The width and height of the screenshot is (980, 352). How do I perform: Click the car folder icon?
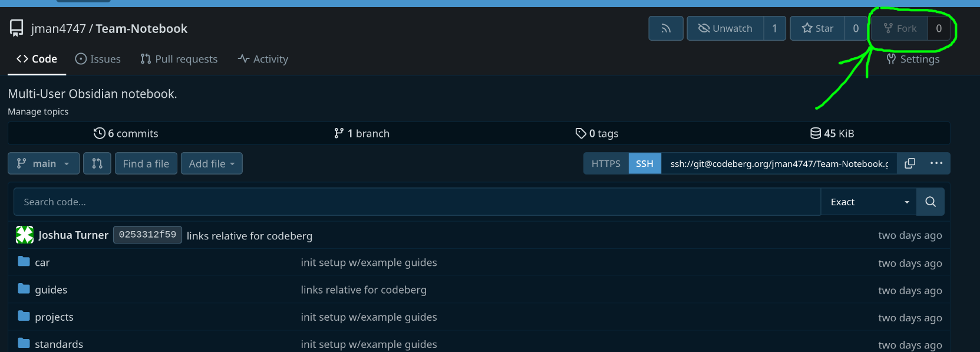click(x=24, y=261)
